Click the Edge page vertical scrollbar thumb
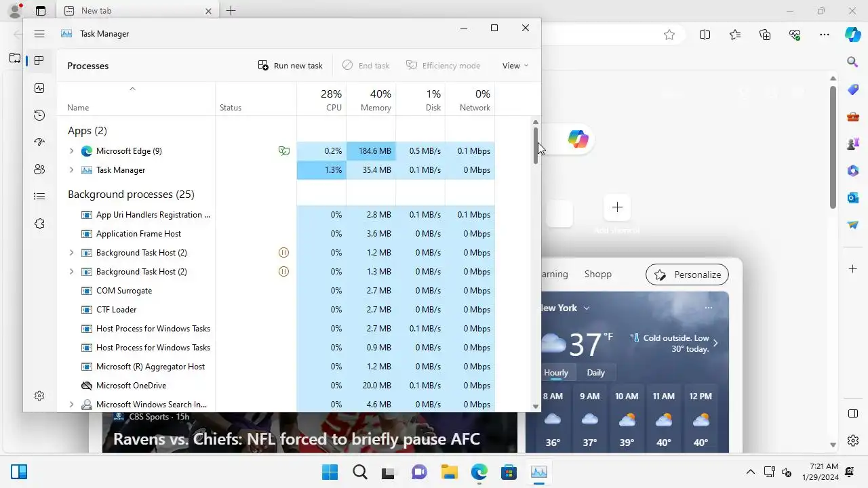 click(833, 146)
